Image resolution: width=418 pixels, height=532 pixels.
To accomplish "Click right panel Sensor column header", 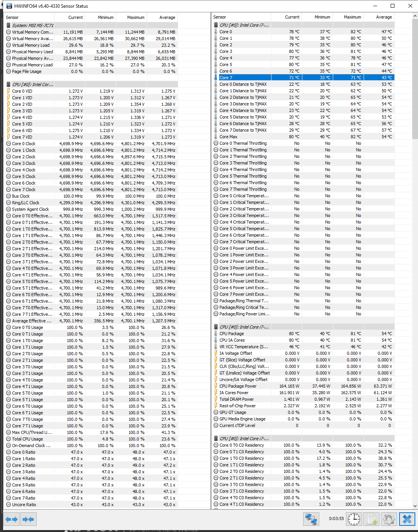I will pos(241,17).
